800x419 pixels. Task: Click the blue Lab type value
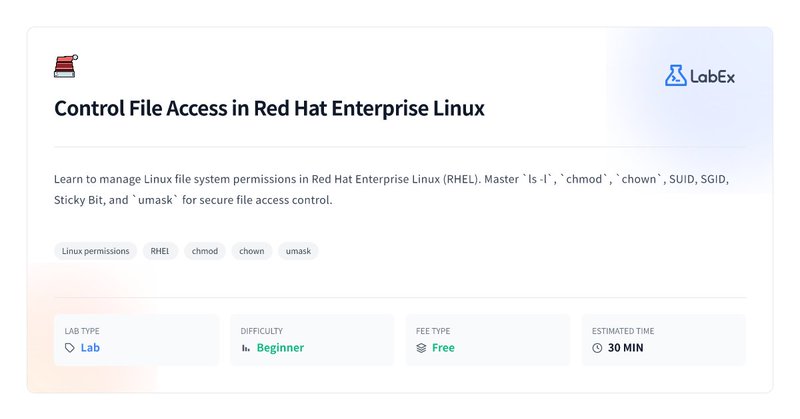(90, 348)
